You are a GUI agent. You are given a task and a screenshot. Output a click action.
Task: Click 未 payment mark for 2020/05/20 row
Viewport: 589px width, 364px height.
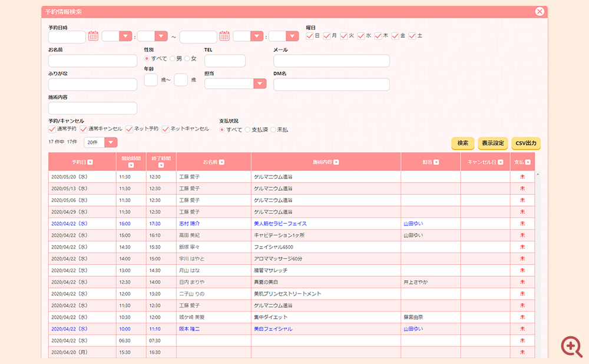coord(522,177)
